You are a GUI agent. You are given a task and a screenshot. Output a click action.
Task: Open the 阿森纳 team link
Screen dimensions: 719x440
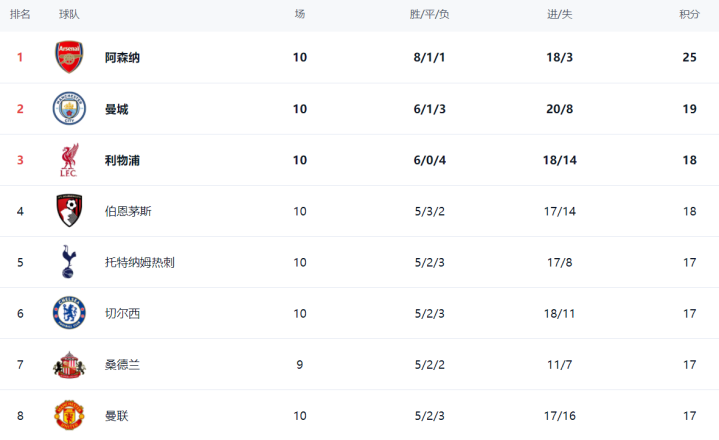(x=122, y=58)
